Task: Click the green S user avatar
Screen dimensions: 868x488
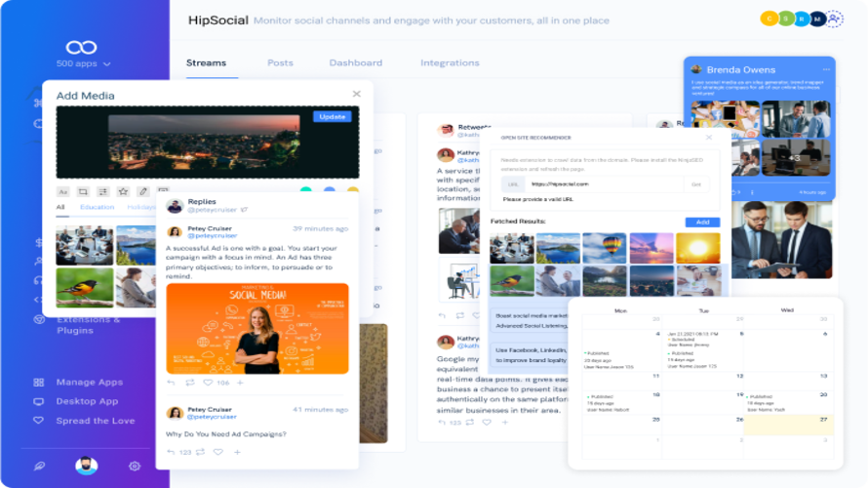Action: 785,19
